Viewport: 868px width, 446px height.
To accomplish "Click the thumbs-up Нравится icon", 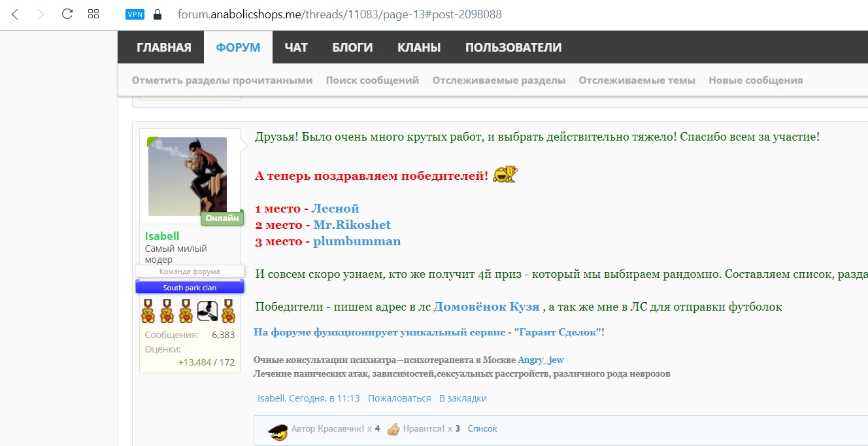I will tap(393, 429).
